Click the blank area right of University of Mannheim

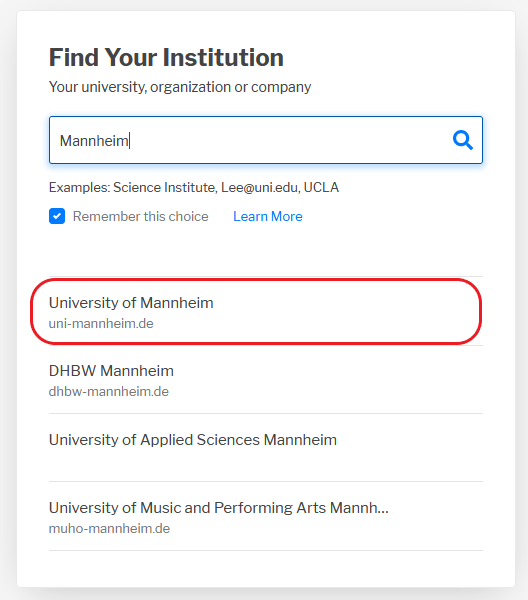coord(344,311)
